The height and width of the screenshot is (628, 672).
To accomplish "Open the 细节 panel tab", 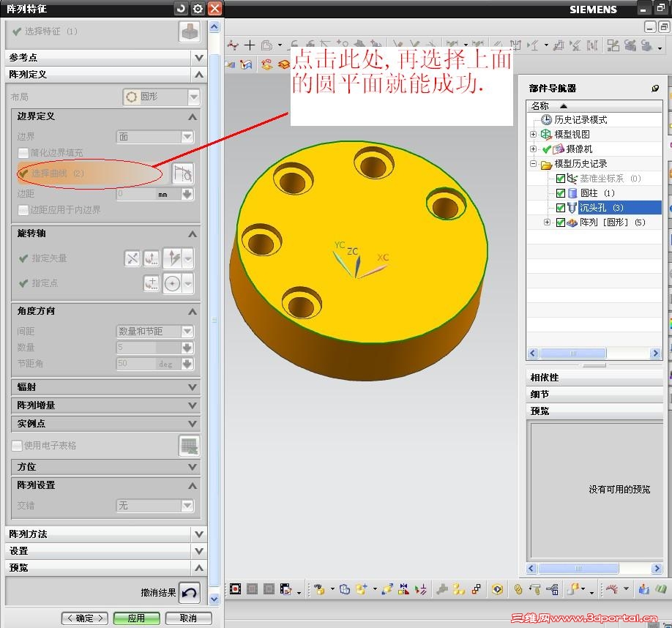I will coord(594,394).
